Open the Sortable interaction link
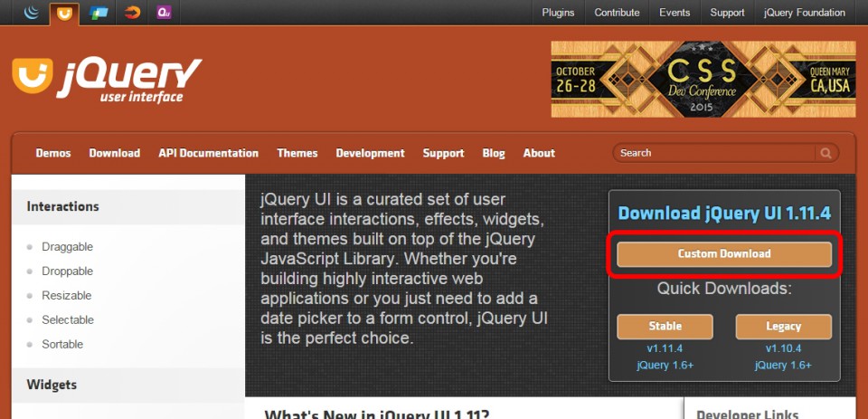The height and width of the screenshot is (419, 868). [62, 344]
